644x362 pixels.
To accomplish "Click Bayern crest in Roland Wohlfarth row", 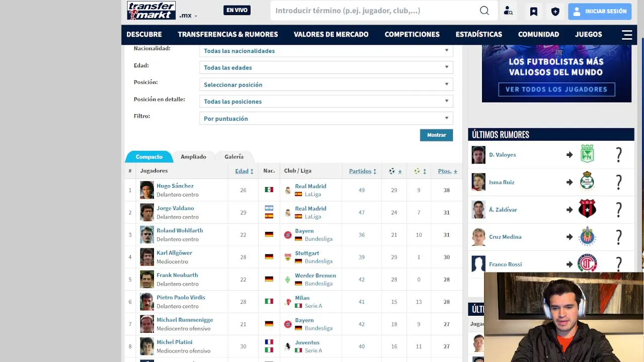I will pyautogui.click(x=288, y=235).
